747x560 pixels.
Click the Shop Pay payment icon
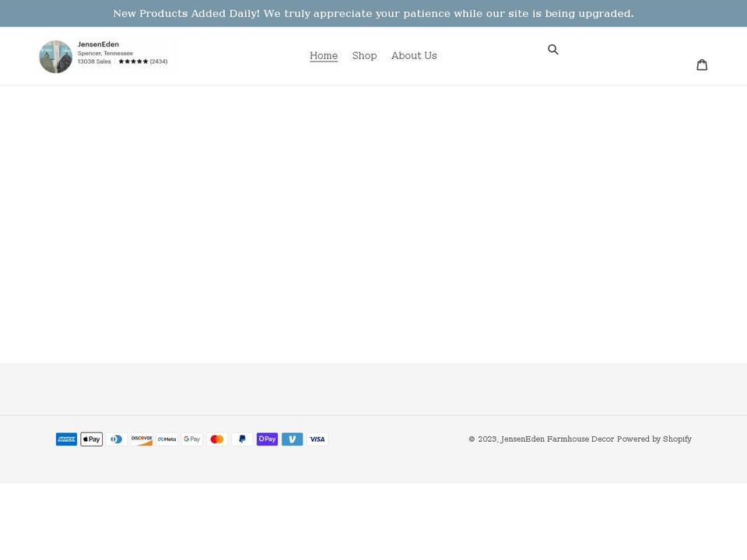point(267,439)
